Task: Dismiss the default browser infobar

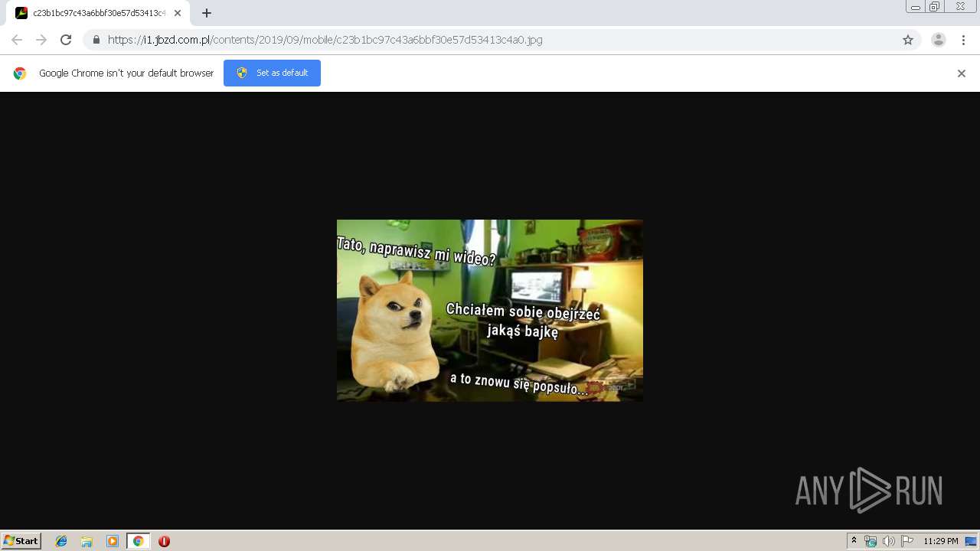Action: point(962,73)
